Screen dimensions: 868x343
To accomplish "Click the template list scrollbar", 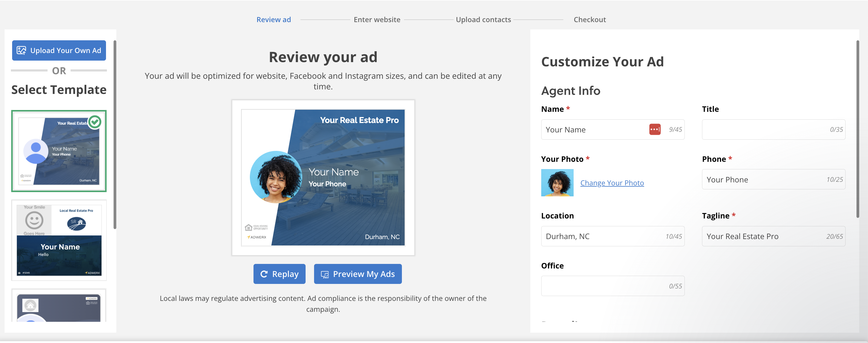I will point(115,135).
